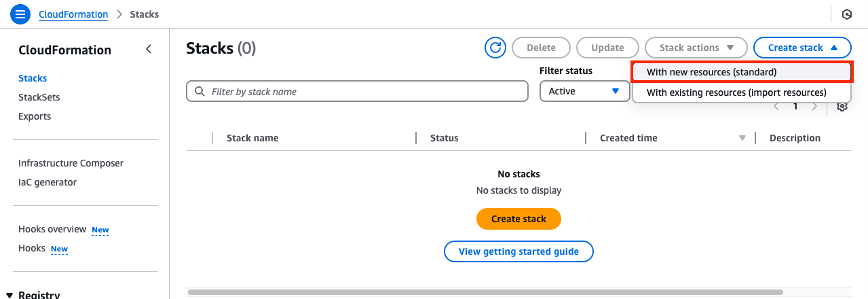
Task: Click the refresh stacks icon
Action: click(x=495, y=48)
